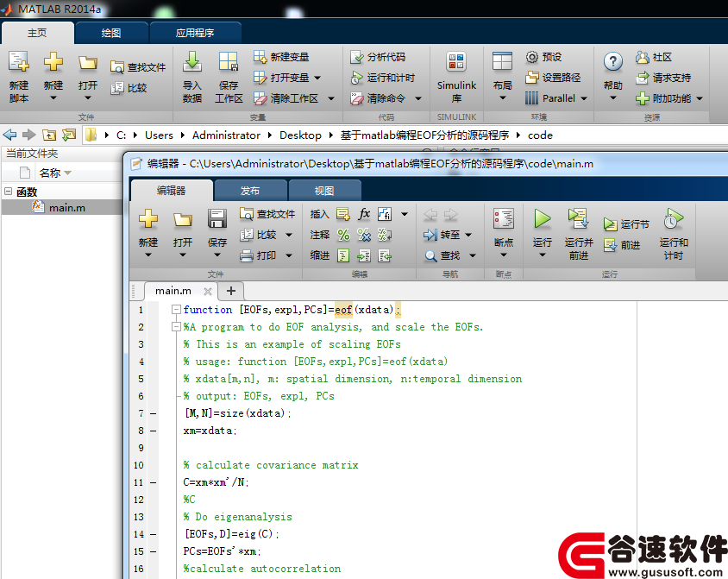Open Simulink Library
The image size is (728, 579).
[x=456, y=62]
